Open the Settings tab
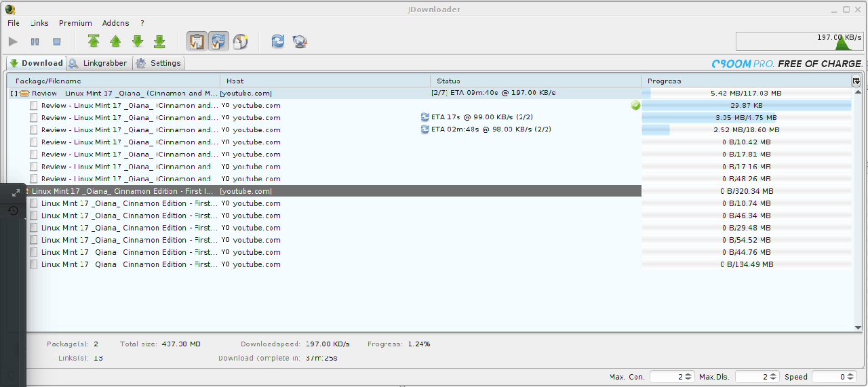The width and height of the screenshot is (868, 387). [x=159, y=63]
